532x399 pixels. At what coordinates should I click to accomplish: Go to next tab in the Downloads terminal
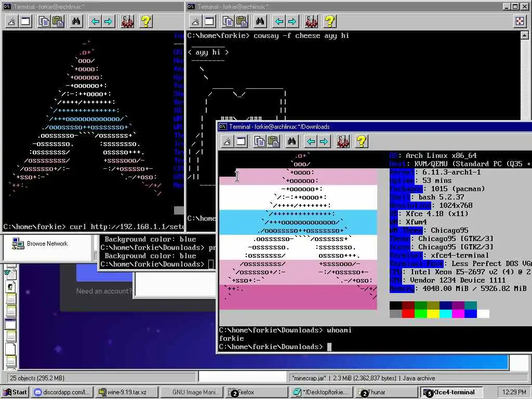click(x=324, y=141)
